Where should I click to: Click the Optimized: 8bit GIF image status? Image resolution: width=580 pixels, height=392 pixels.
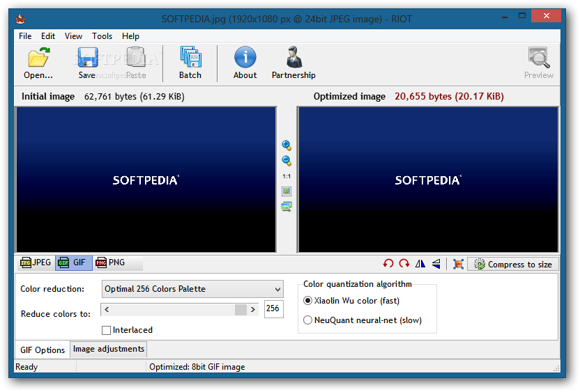pos(197,367)
